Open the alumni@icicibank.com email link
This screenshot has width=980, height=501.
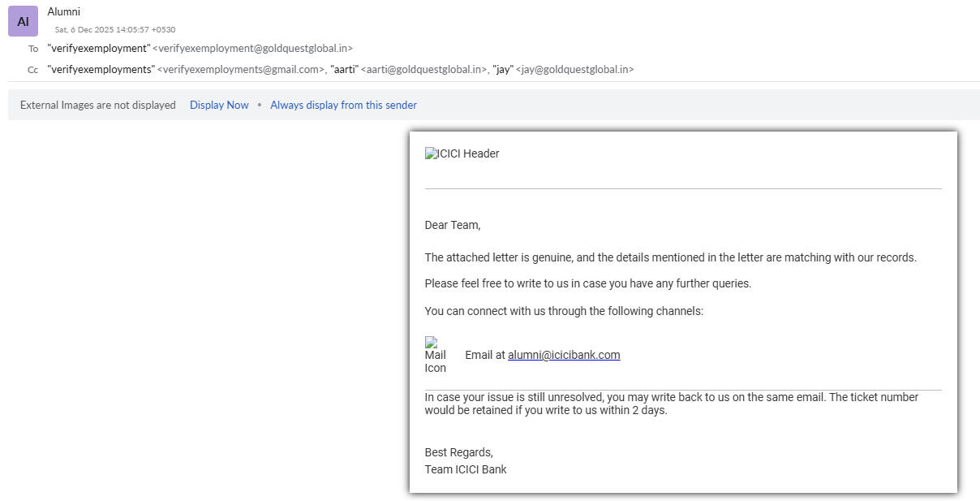pos(564,355)
